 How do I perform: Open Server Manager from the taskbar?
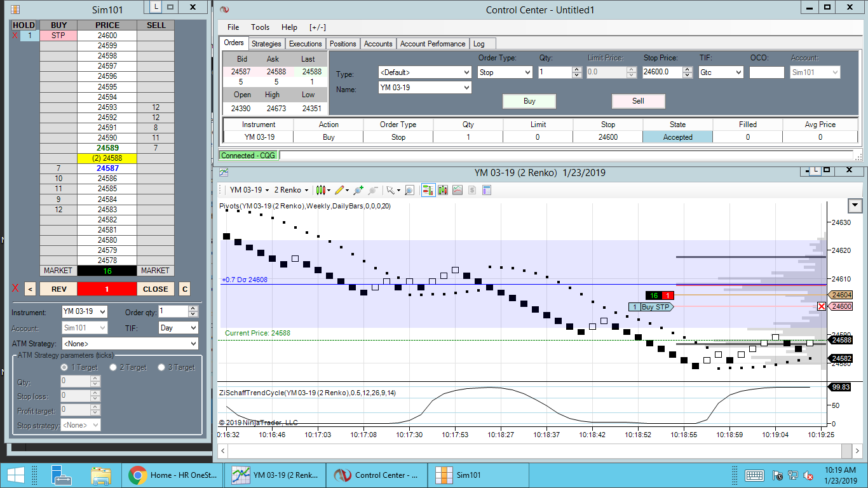(61, 475)
